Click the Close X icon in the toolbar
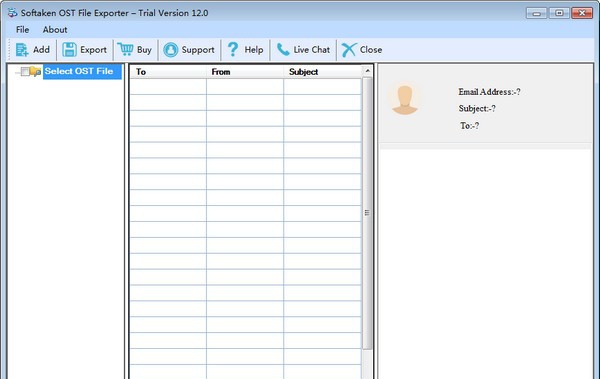The height and width of the screenshot is (379, 600). [349, 50]
